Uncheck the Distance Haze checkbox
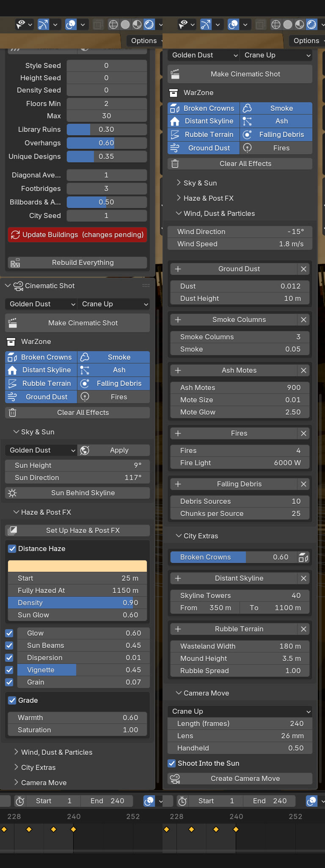Viewport: 325px width, 868px height. [12, 549]
